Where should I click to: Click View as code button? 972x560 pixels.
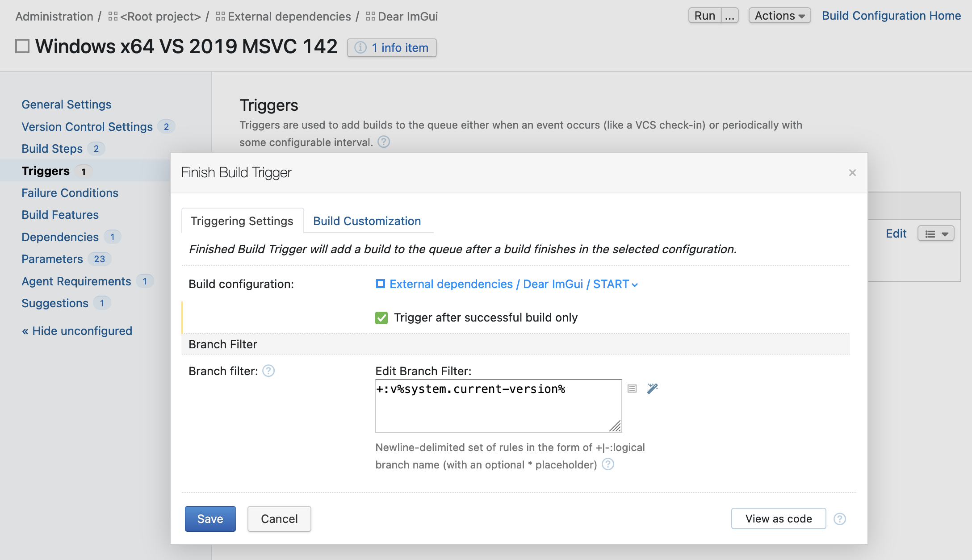tap(779, 518)
